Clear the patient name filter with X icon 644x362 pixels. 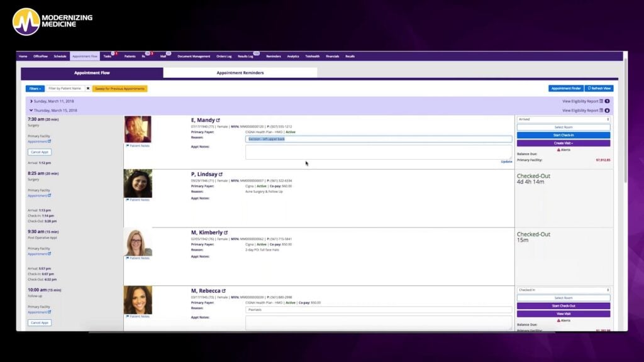click(x=88, y=89)
